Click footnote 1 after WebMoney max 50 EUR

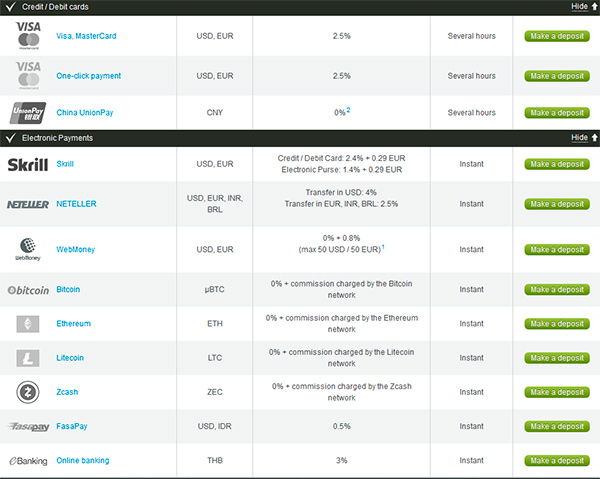pos(383,247)
